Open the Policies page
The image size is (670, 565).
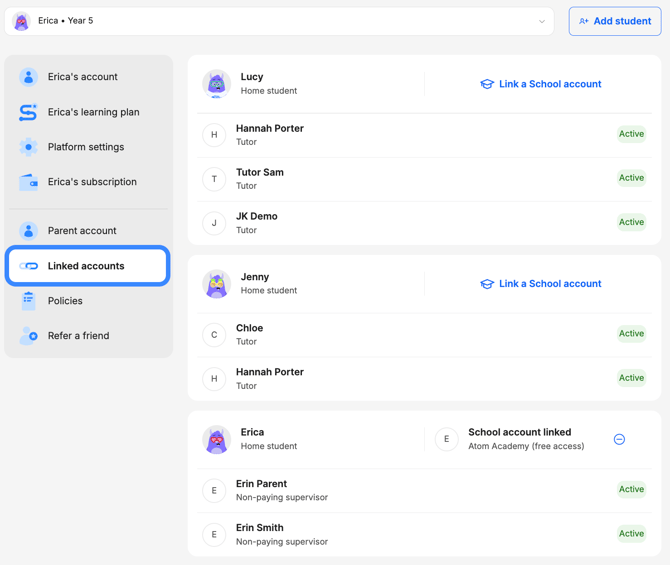[x=88, y=301]
